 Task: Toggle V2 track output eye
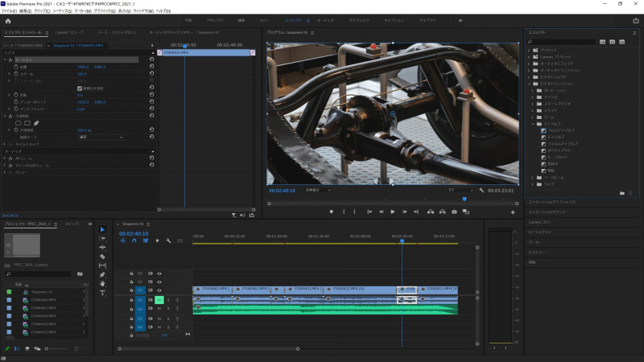pyautogui.click(x=159, y=282)
